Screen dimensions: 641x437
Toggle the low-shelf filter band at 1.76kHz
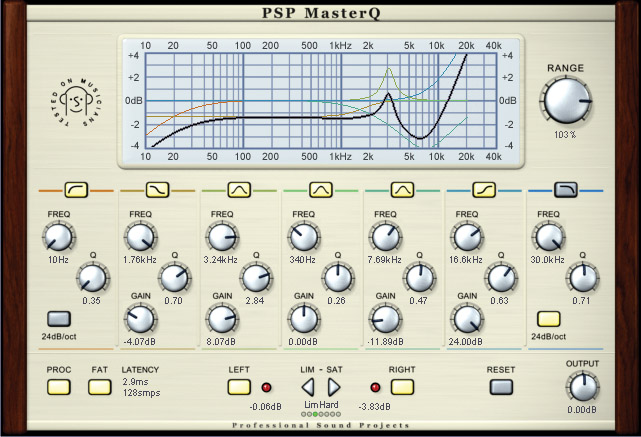pos(158,188)
